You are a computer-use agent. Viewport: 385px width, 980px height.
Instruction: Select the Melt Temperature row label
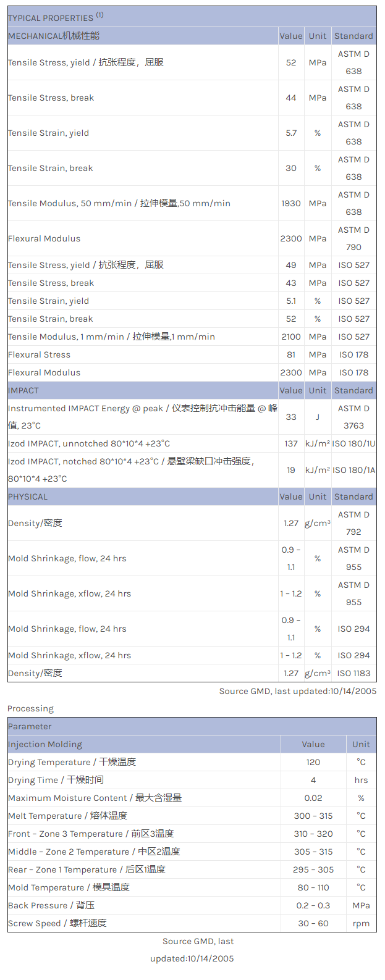pos(67,816)
